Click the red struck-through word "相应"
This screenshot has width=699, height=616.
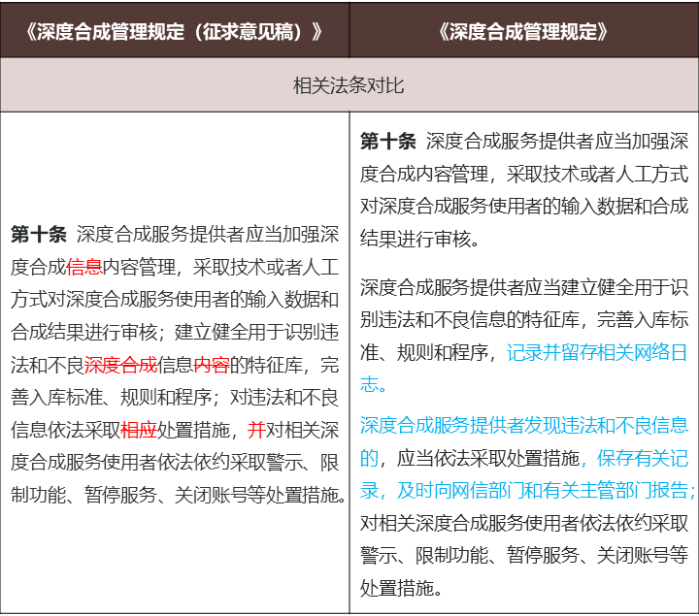[x=138, y=431]
